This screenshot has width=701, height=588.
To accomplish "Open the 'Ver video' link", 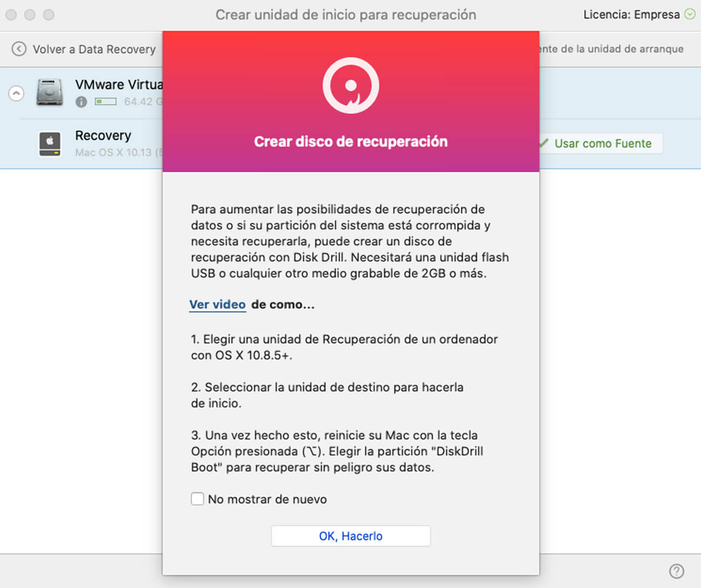I will pos(217,304).
